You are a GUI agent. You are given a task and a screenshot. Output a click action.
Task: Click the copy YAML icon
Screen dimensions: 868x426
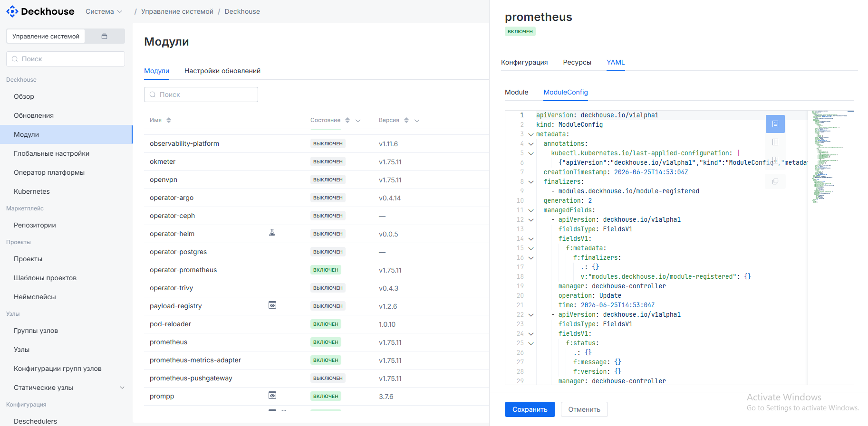click(775, 181)
